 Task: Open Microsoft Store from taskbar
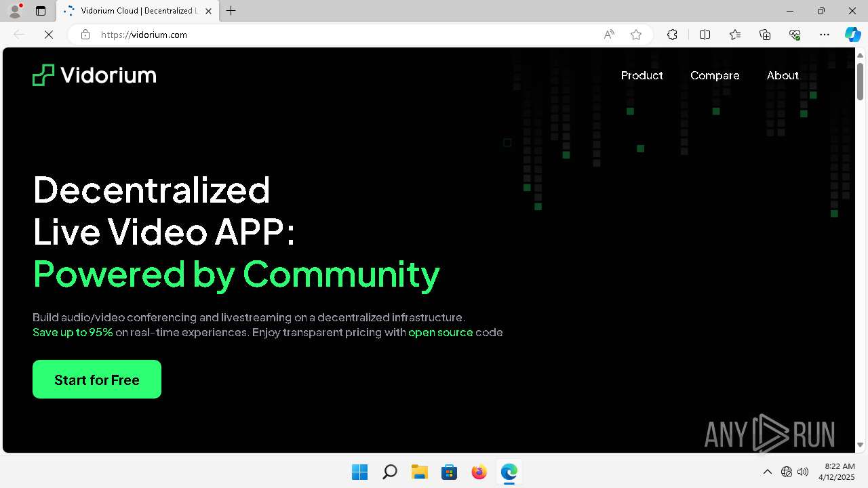pos(449,472)
